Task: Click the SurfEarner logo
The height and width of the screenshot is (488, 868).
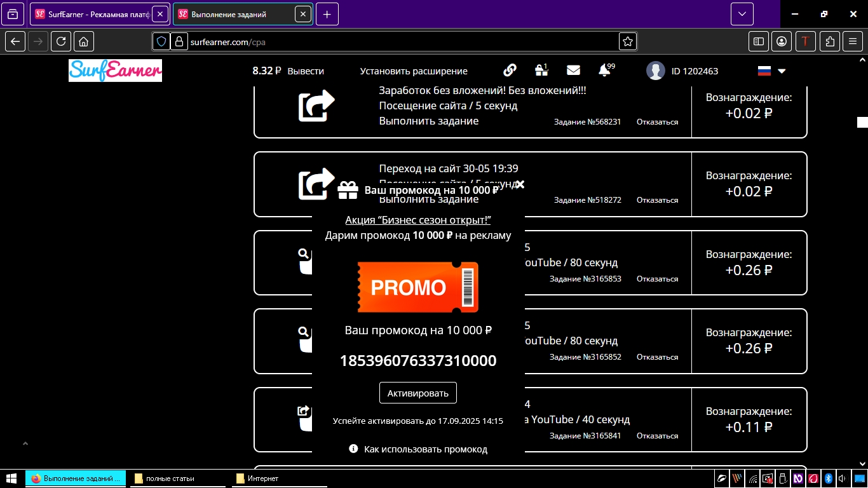Action: click(115, 71)
